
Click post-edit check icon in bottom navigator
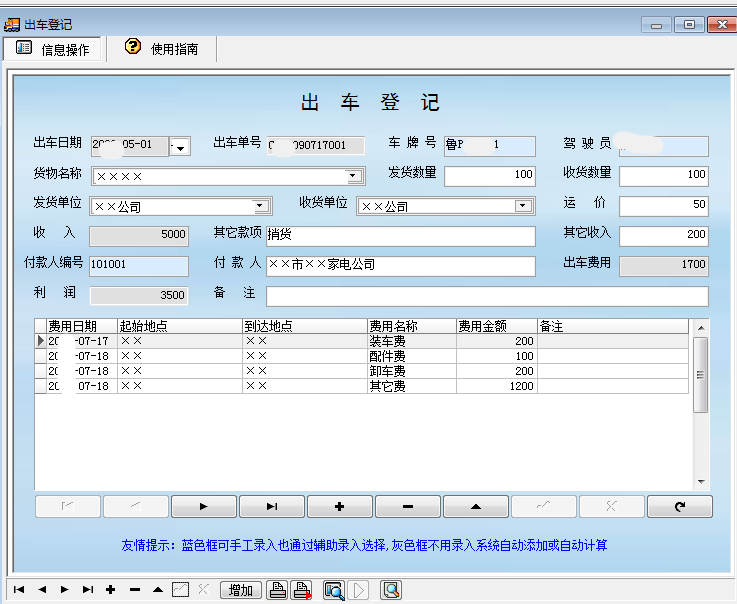click(x=180, y=589)
